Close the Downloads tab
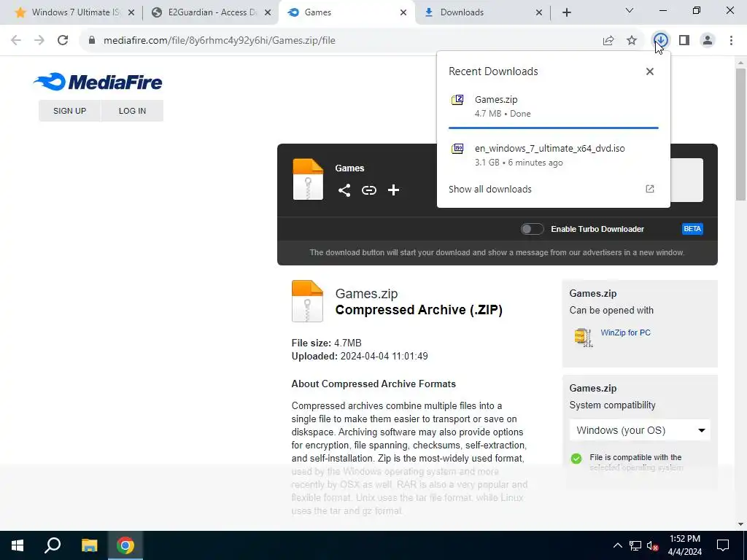This screenshot has height=560, width=747. pos(539,12)
